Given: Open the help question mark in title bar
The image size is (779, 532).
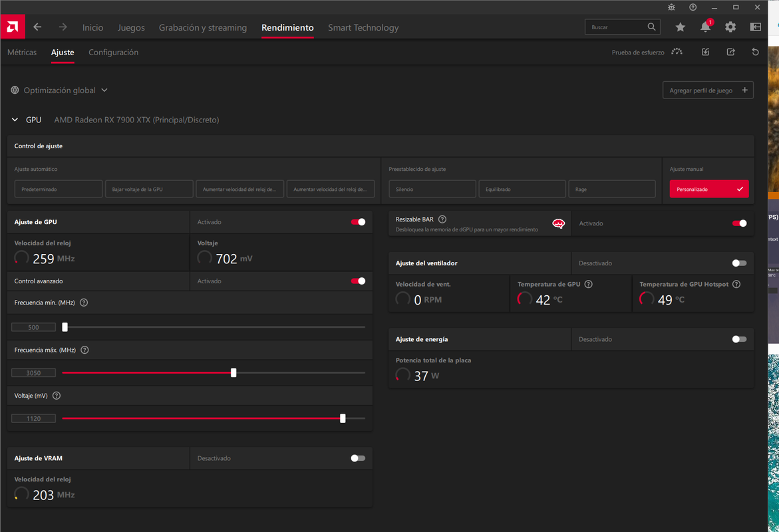Looking at the screenshot, I should [x=693, y=7].
